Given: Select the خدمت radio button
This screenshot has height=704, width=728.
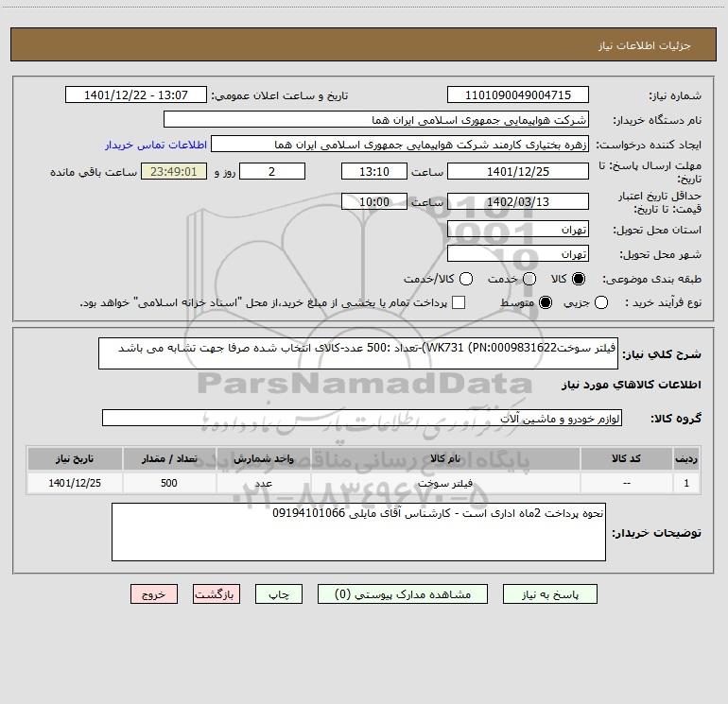Looking at the screenshot, I should point(529,279).
